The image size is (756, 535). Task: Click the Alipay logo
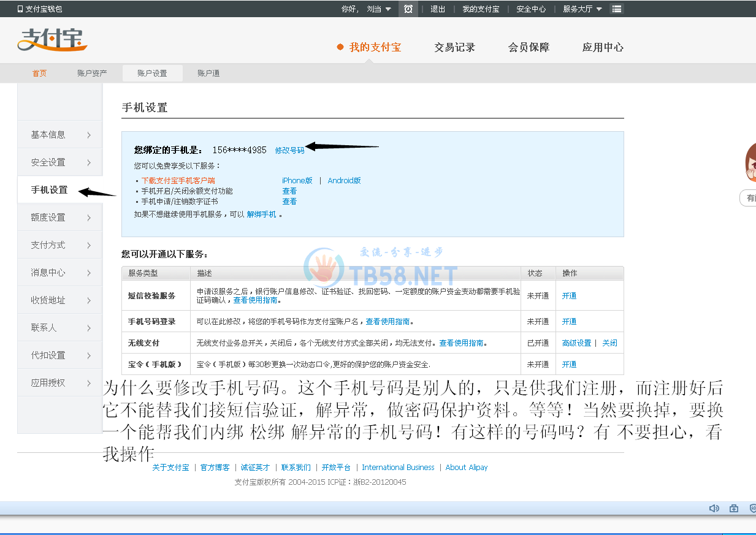[x=52, y=40]
